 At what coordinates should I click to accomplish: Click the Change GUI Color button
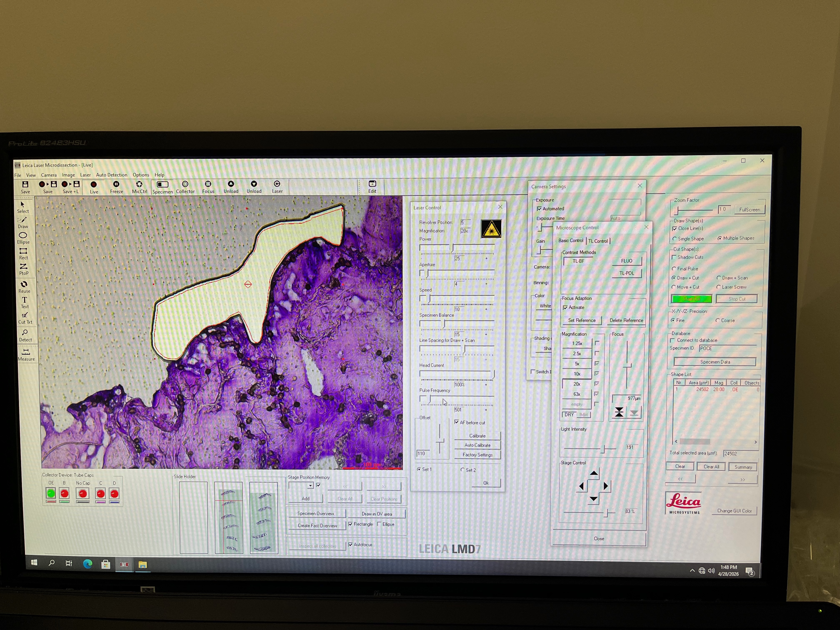(x=734, y=511)
